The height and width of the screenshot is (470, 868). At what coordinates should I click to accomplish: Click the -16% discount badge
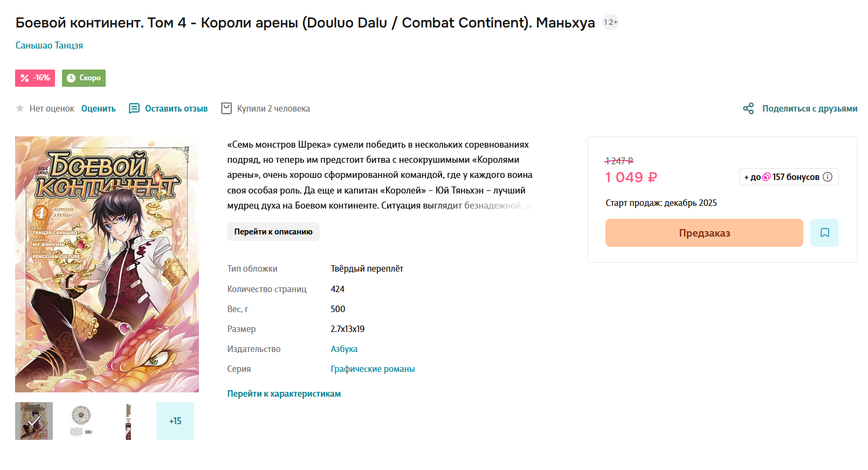click(x=35, y=78)
